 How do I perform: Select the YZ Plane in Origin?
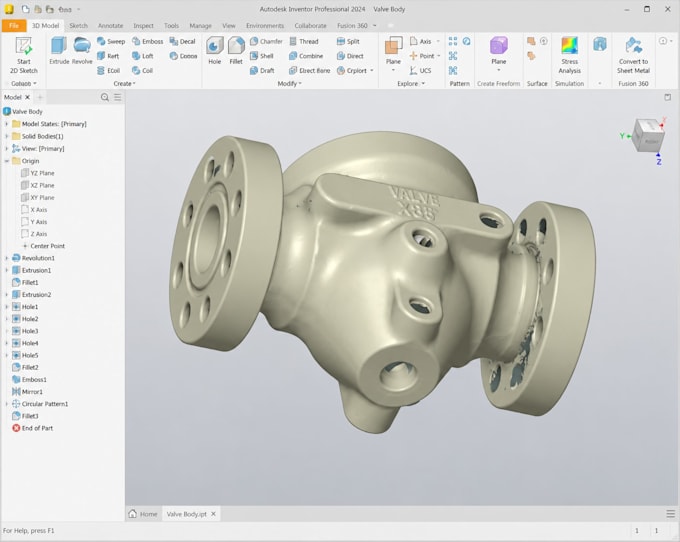pyautogui.click(x=38, y=173)
